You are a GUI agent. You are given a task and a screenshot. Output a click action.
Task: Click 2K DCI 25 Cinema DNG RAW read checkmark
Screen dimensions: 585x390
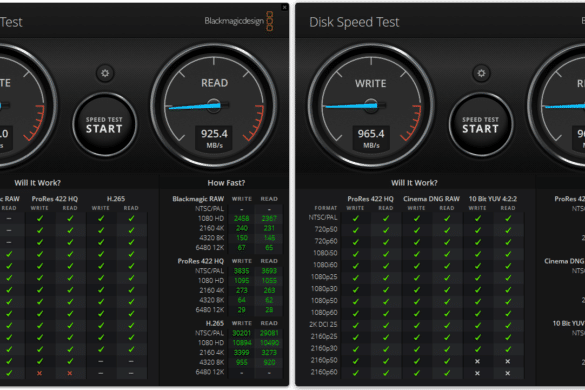click(x=447, y=325)
